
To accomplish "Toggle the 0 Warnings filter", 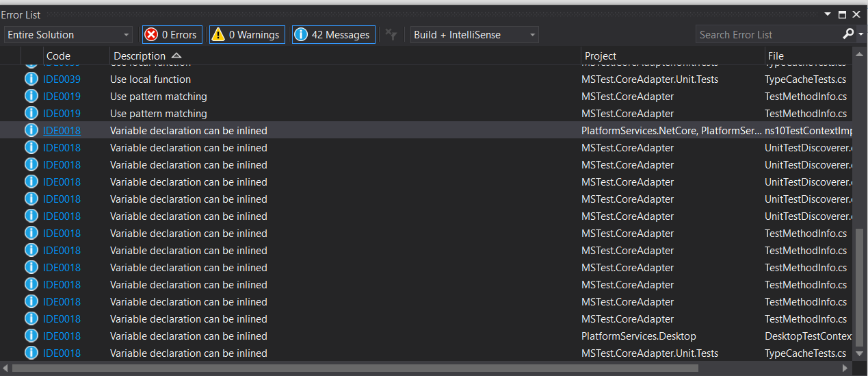I will point(246,35).
